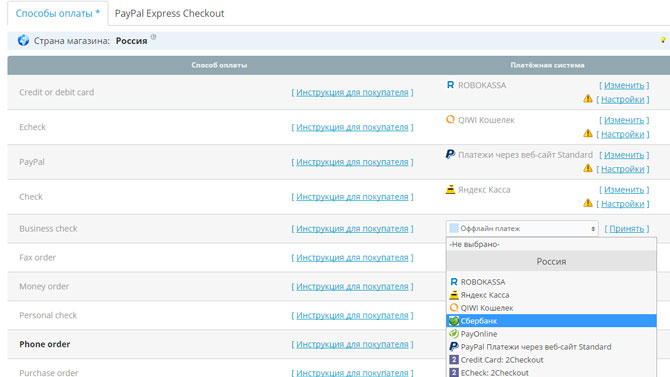The height and width of the screenshot is (377, 670).
Task: Click Принять link for Business check
Action: (x=626, y=229)
